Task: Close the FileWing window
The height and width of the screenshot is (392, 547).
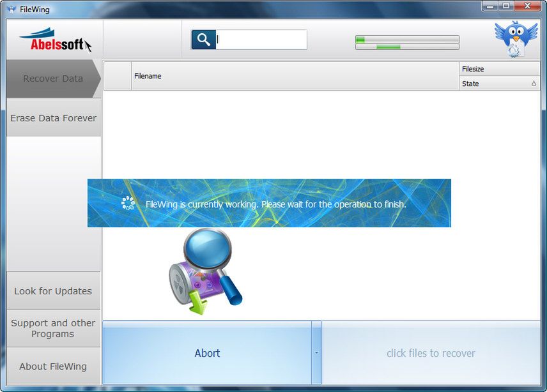Action: 527,6
